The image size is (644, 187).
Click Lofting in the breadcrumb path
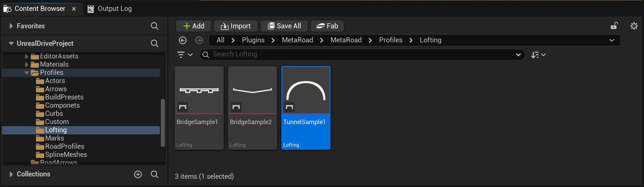[x=430, y=40]
